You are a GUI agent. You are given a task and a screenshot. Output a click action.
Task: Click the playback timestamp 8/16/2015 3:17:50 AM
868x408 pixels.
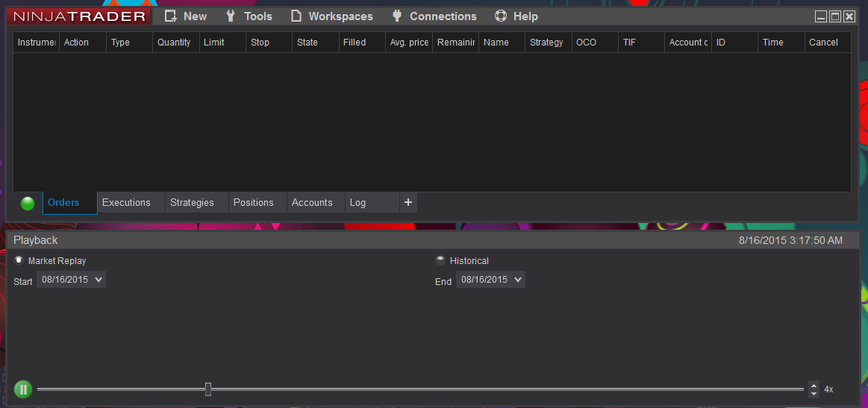(790, 240)
